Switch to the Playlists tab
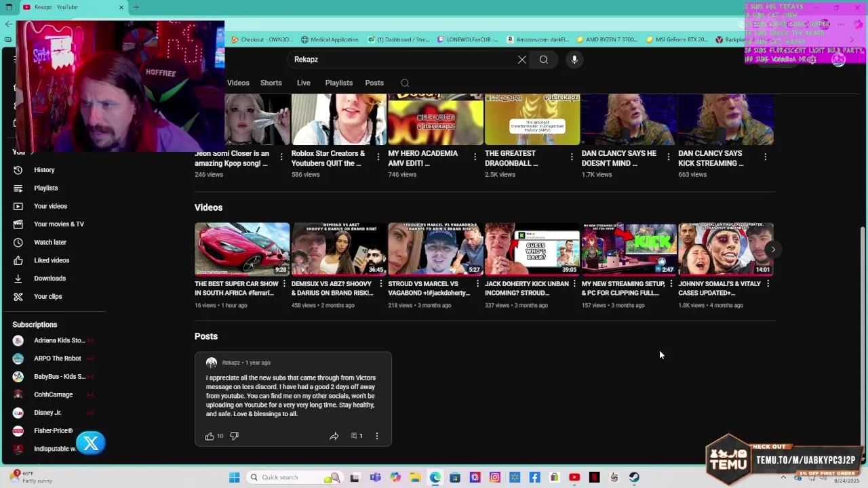The height and width of the screenshot is (488, 868). (339, 83)
